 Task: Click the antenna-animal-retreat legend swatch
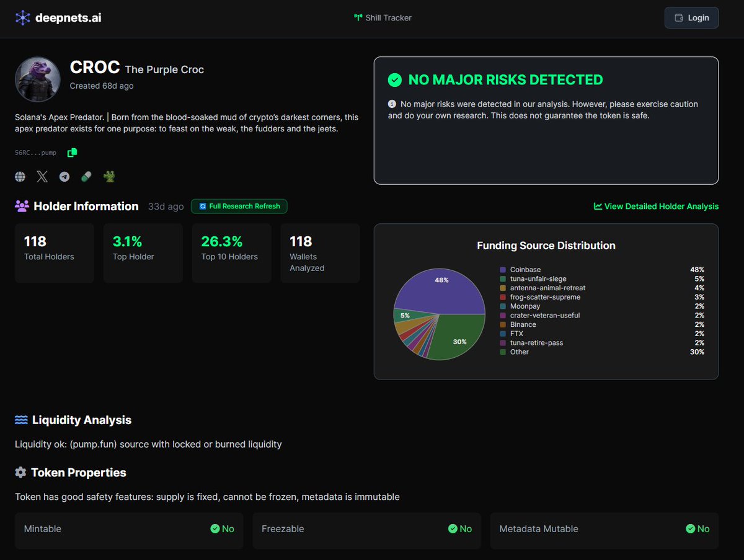click(x=503, y=288)
